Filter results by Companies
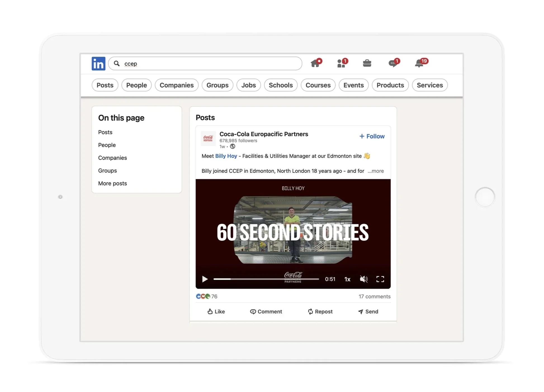 [x=176, y=85]
